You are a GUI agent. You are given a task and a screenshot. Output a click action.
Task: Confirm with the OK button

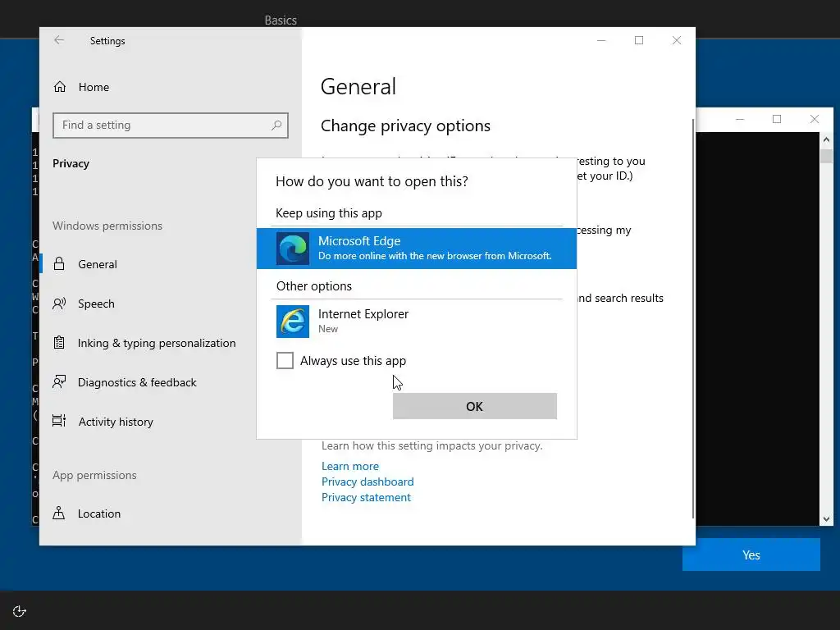click(x=475, y=406)
